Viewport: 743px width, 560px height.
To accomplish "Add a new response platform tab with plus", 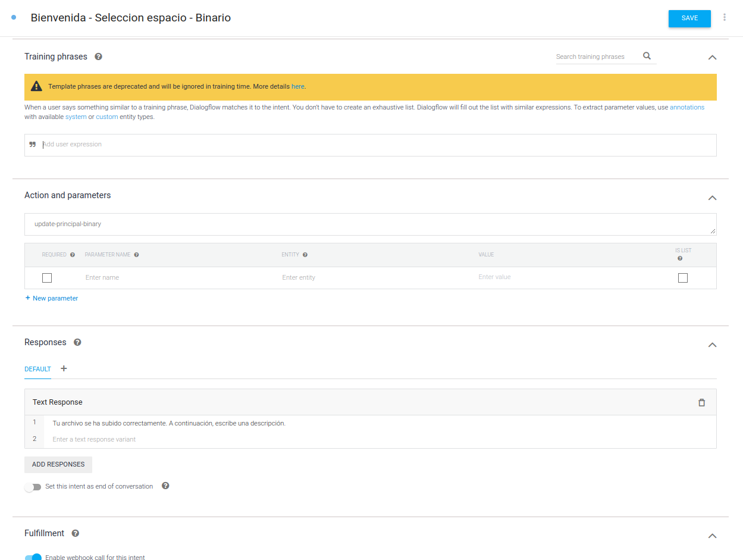I will tap(64, 368).
